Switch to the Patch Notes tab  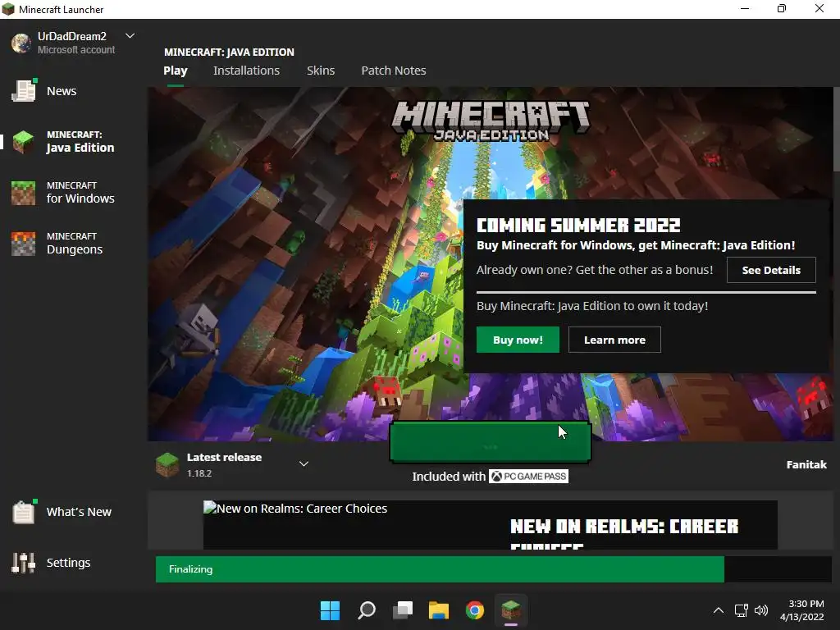(x=394, y=71)
